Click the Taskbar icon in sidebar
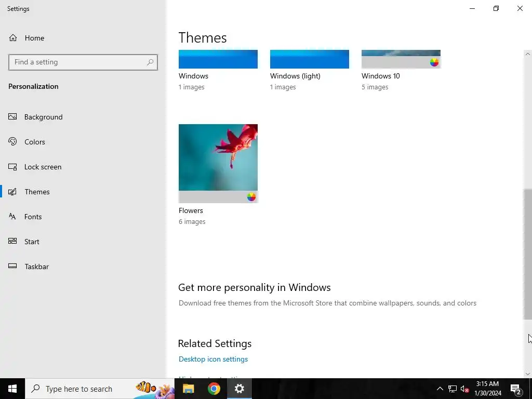 click(x=12, y=266)
